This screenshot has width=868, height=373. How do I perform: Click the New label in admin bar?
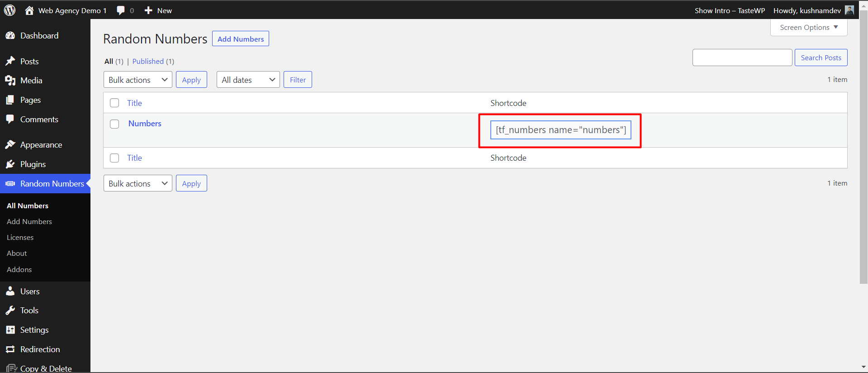pyautogui.click(x=165, y=10)
